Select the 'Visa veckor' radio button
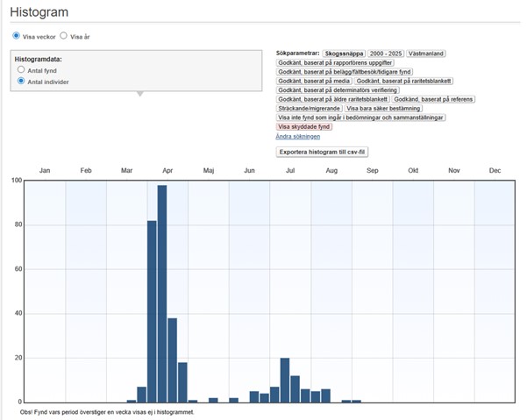Image resolution: width=527 pixels, height=420 pixels. (16, 36)
